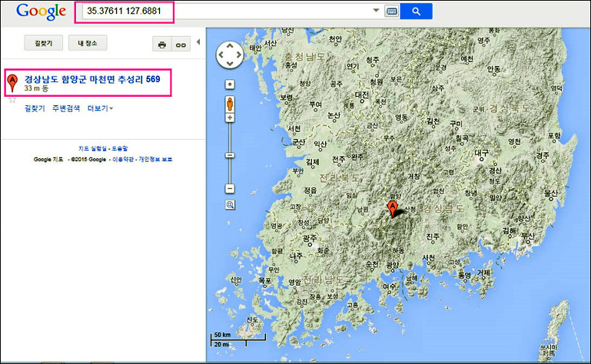
Task: Zoom out with the minus button
Action: [x=230, y=188]
